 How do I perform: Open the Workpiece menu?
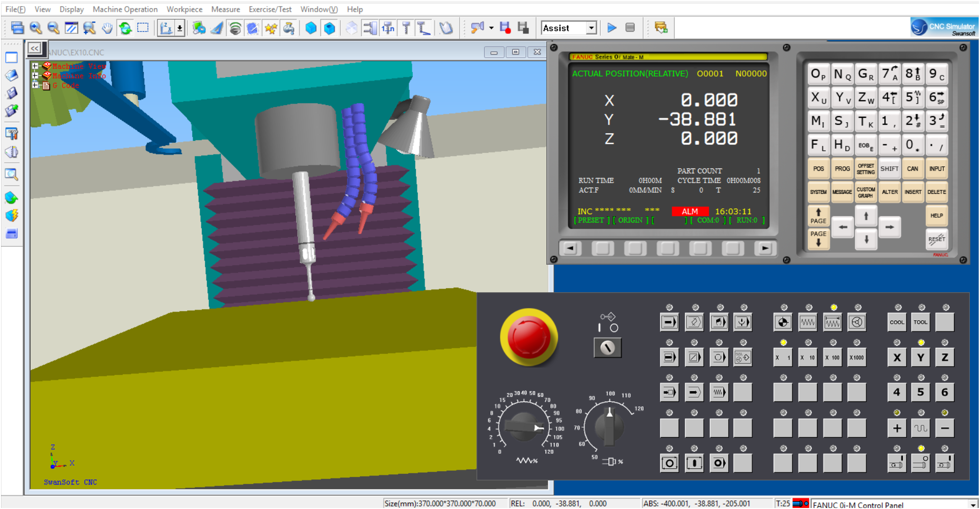184,9
